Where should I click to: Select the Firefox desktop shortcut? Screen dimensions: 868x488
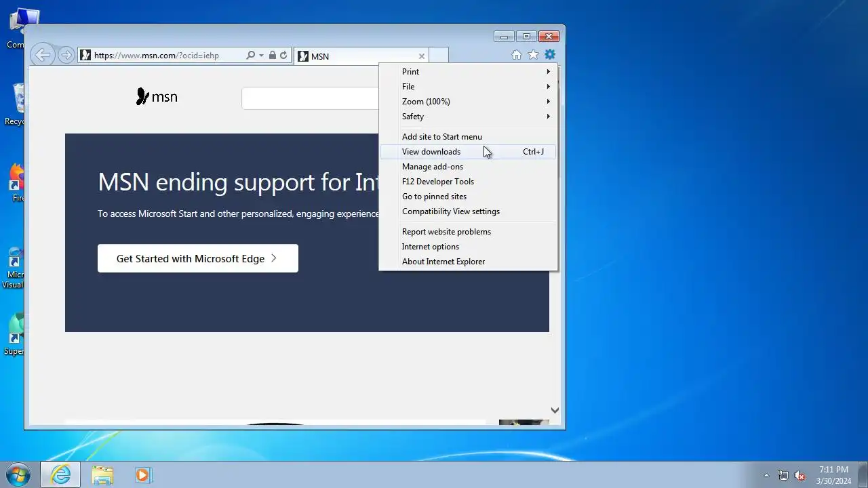[x=17, y=183]
